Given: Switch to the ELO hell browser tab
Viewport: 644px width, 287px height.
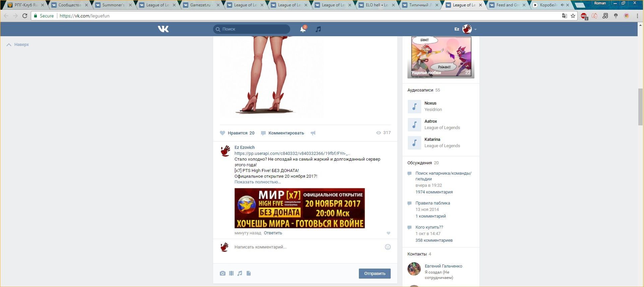Looking at the screenshot, I should coord(377,5).
